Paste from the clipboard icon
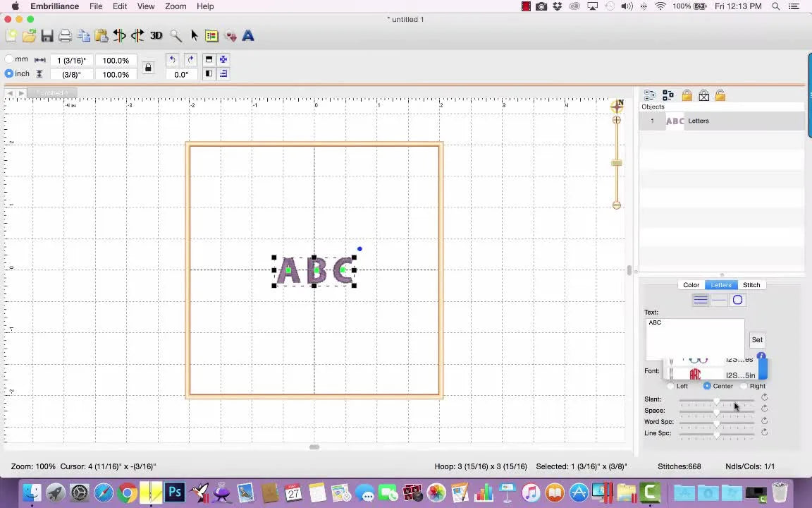 tap(101, 36)
